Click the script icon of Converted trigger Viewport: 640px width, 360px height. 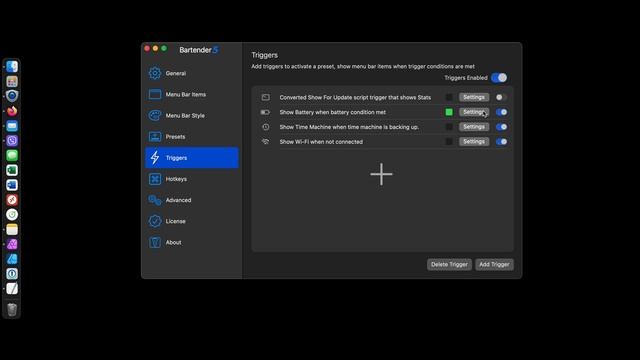266,97
